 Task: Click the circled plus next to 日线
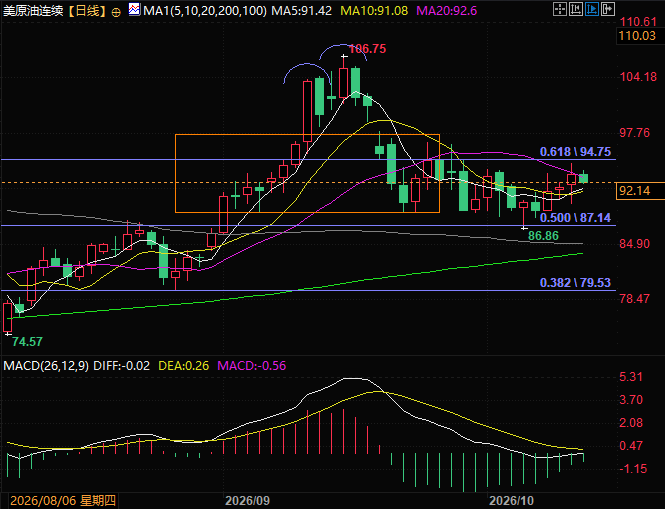click(116, 12)
